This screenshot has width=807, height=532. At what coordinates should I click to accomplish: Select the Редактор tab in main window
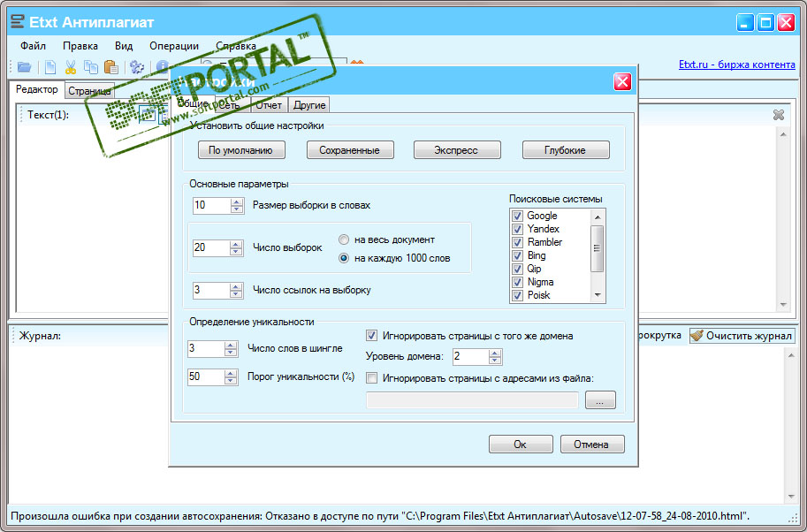(36, 89)
